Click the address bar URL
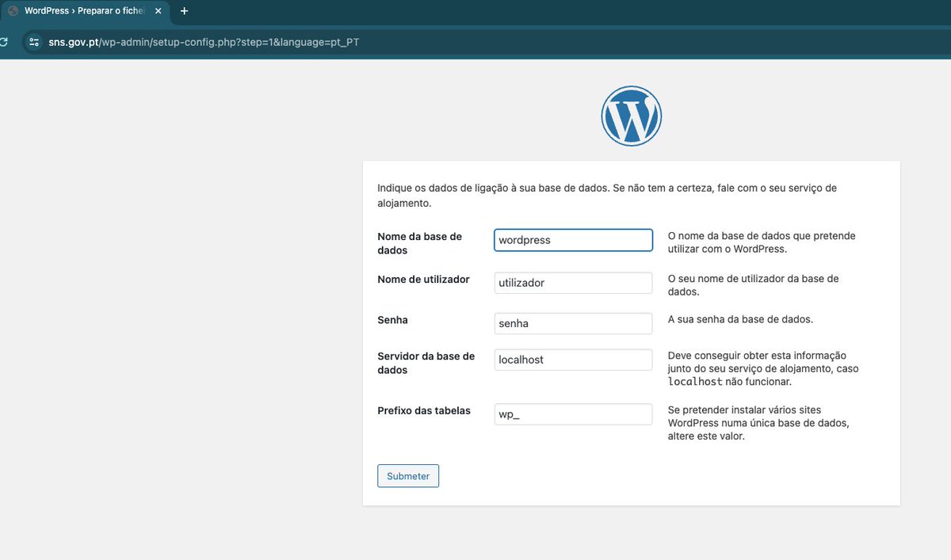 (x=204, y=42)
